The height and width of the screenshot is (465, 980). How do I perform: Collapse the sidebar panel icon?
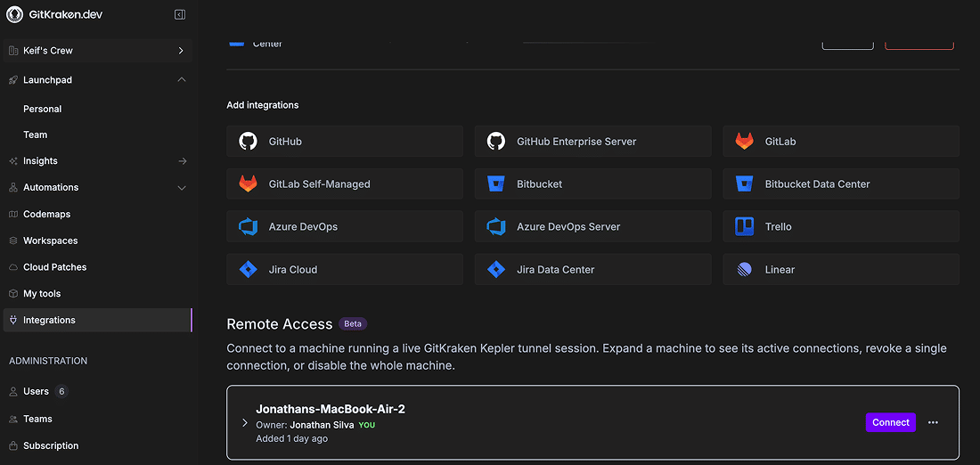180,14
